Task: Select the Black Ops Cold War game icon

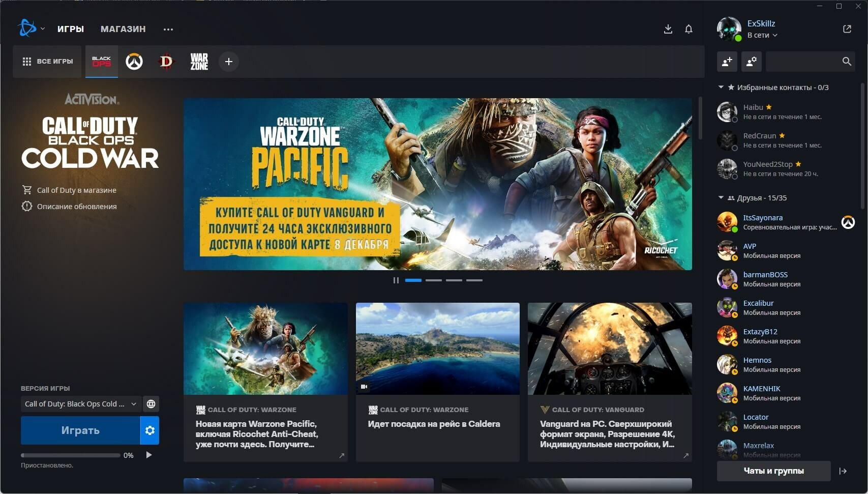Action: click(x=102, y=62)
